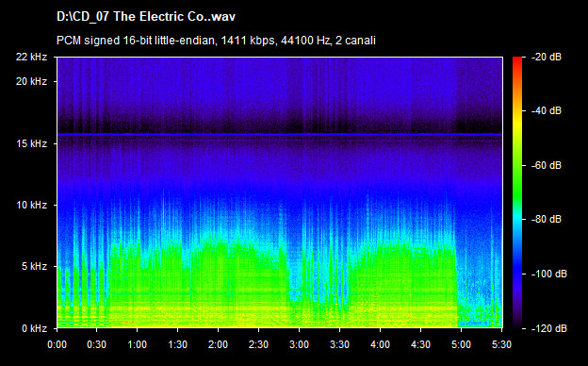
Task: Click the 10 kHz frequency label
Action: [31, 205]
